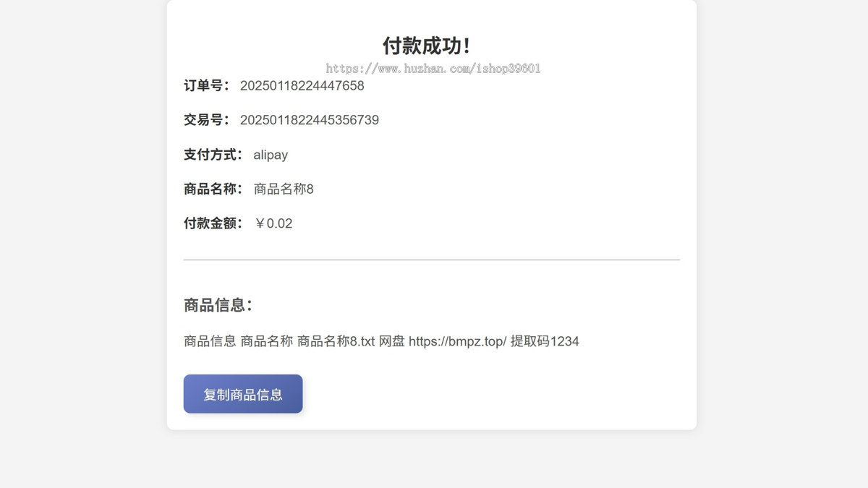
Task: Click the 交易号 label
Action: tap(207, 120)
